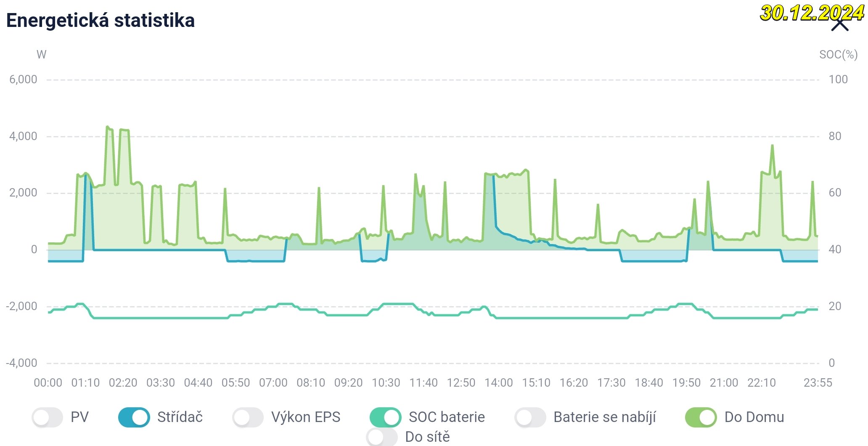Turn on the Do sítě toggle
Screen dimensions: 868x446
381,437
